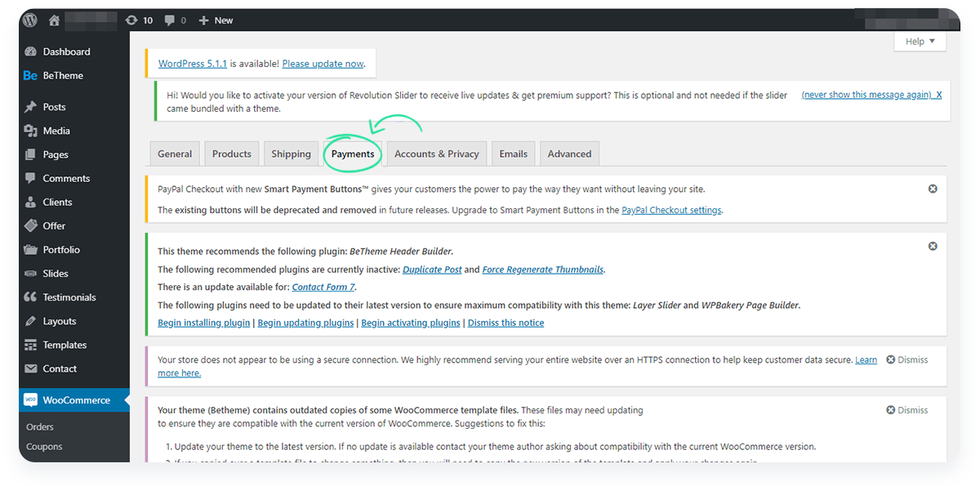980x486 pixels.
Task: Open PayPal Checkout settings link
Action: tap(671, 210)
